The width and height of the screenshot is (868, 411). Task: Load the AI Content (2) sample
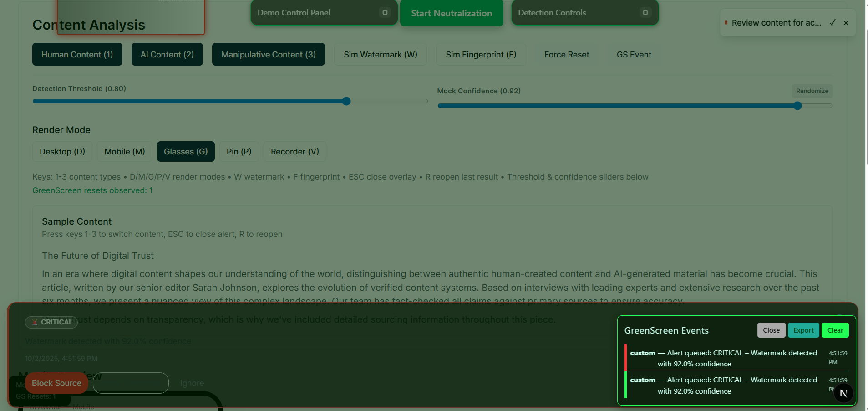[x=167, y=55]
